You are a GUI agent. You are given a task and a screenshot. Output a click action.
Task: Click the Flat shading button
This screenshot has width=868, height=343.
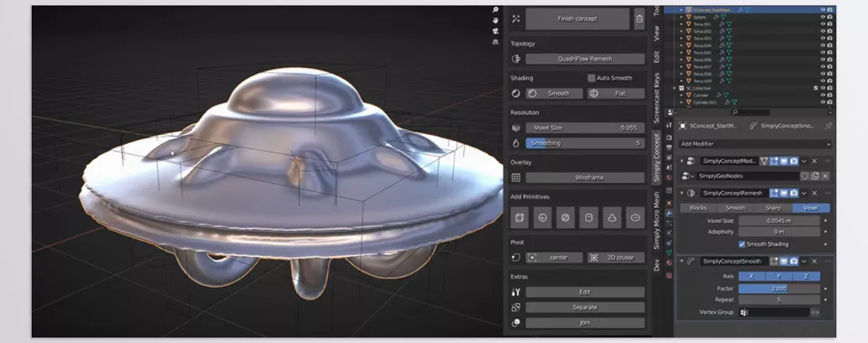[616, 93]
